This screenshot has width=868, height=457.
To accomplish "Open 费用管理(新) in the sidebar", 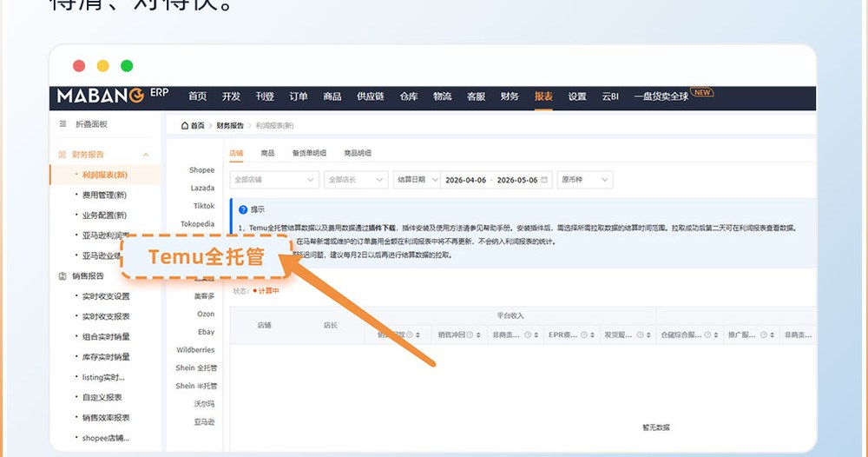I will tap(104, 195).
